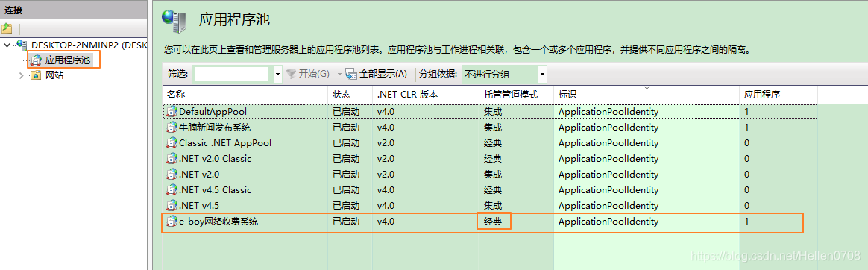Open the 开始(G) dropdown arrow

339,74
